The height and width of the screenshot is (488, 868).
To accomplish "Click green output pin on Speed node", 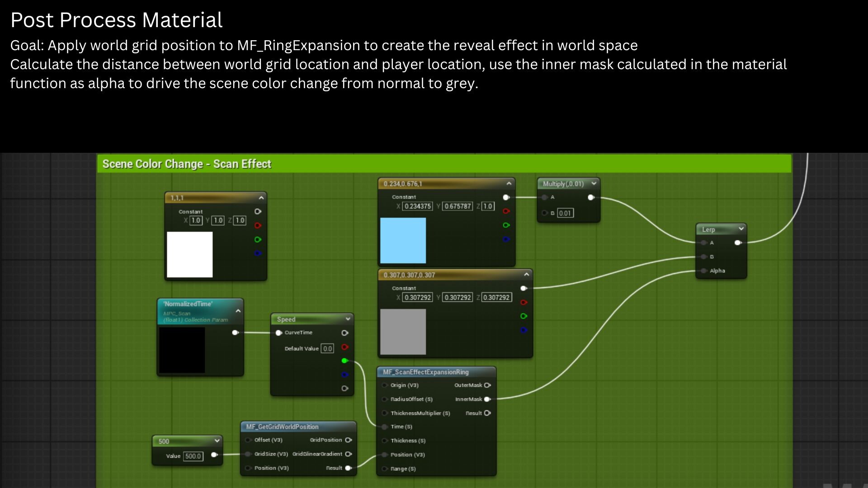I will [344, 361].
